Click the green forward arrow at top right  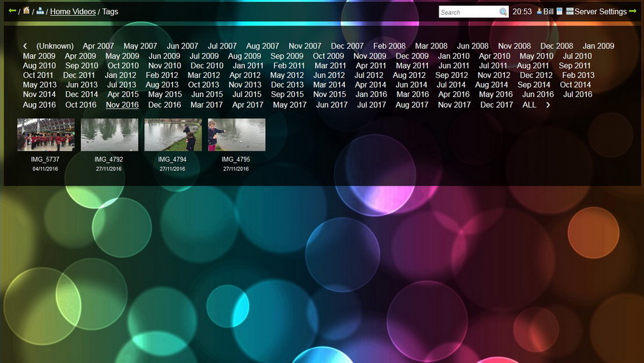[633, 11]
